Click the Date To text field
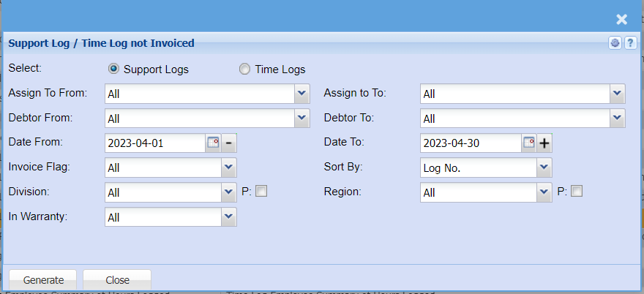Screen dimensions: 644x294 470,143
